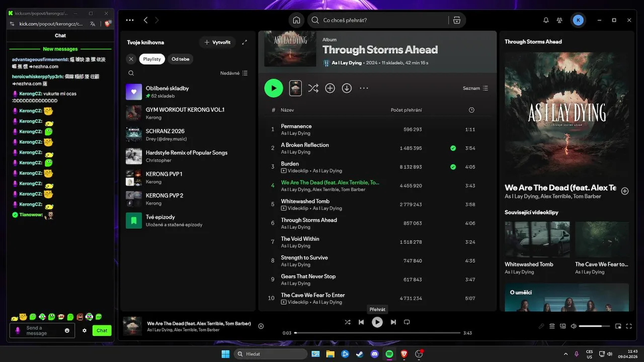This screenshot has height=362, width=644.
Task: Open the play queue icon
Action: click(552, 326)
